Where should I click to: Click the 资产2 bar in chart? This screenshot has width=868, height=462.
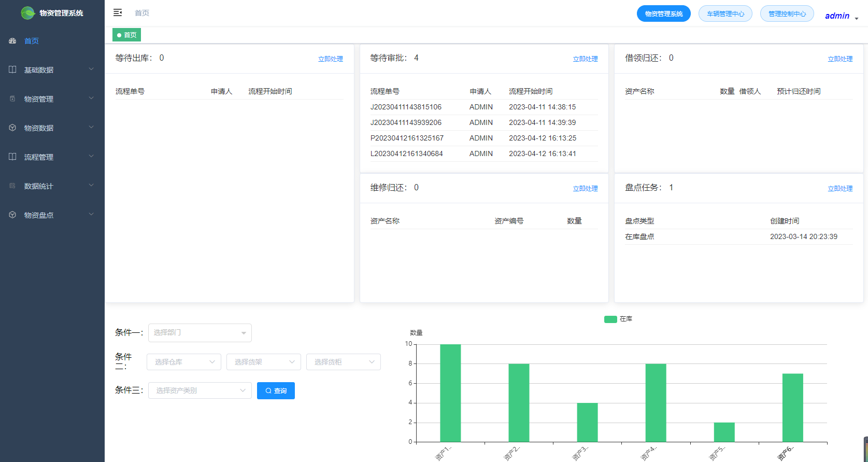(519, 403)
